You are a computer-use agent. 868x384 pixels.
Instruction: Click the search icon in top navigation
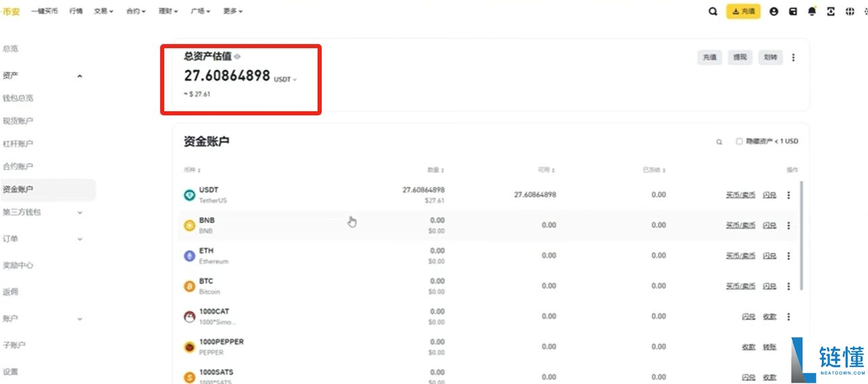pos(713,12)
